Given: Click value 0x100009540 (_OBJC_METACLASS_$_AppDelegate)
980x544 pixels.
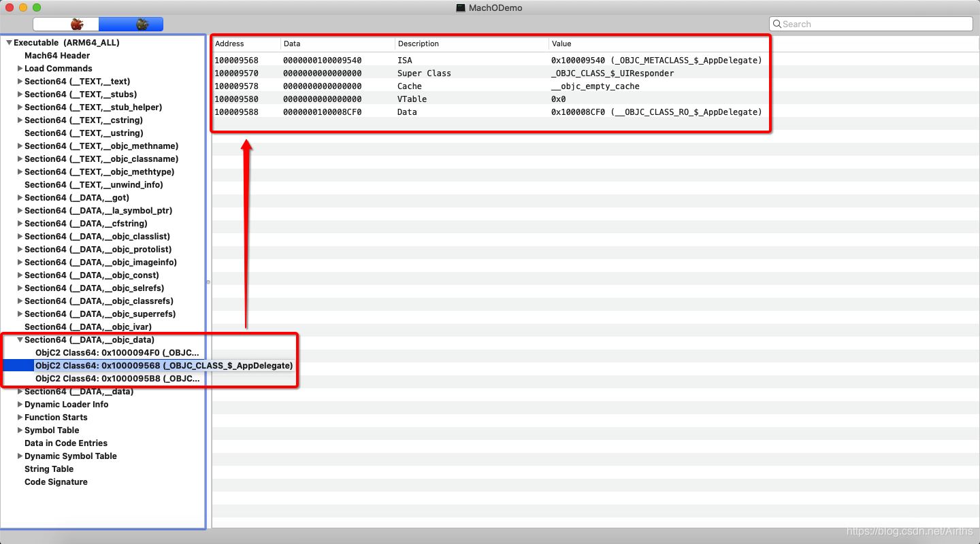Looking at the screenshot, I should tap(656, 61).
